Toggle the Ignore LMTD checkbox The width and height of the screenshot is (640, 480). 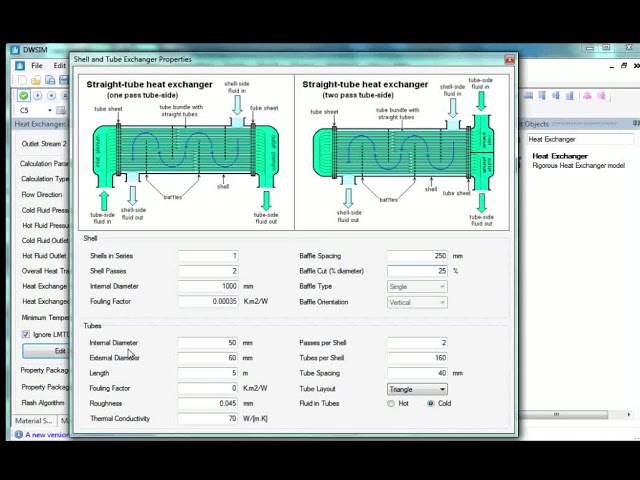26,334
